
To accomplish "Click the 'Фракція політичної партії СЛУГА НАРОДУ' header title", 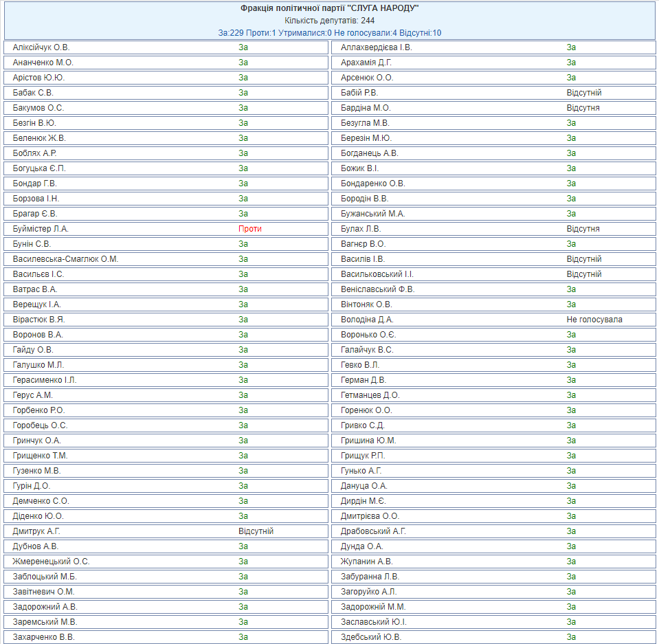I will click(329, 8).
